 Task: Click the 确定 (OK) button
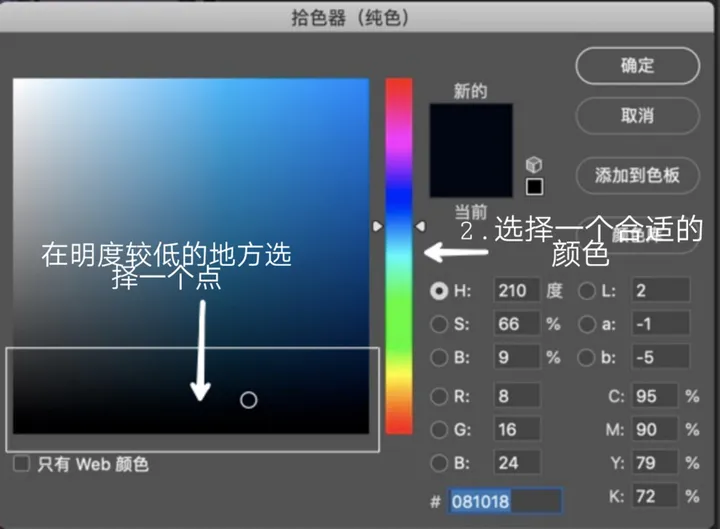(x=637, y=66)
